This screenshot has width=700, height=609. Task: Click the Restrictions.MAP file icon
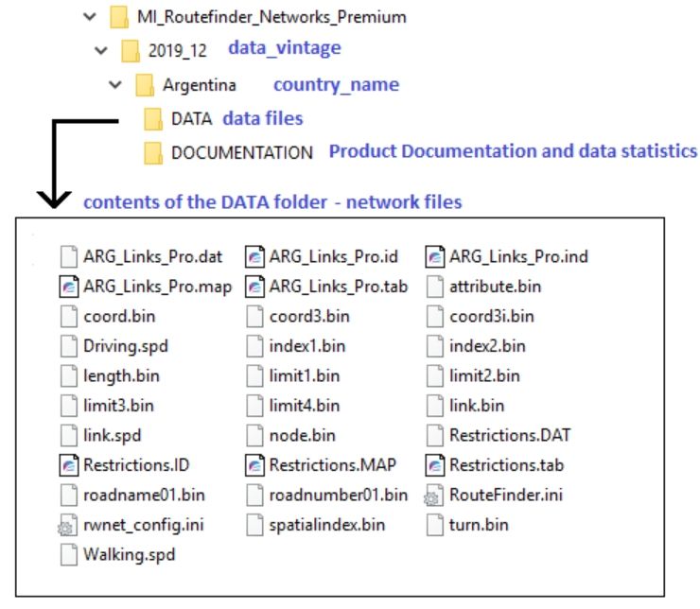[254, 465]
